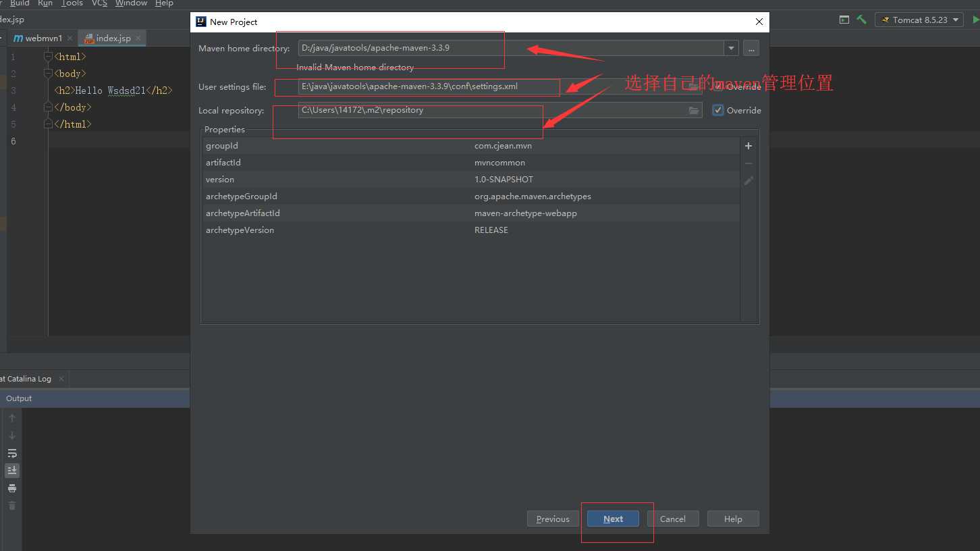The width and height of the screenshot is (980, 551).
Task: Click value org.apache.maven.archetypes
Action: [533, 196]
